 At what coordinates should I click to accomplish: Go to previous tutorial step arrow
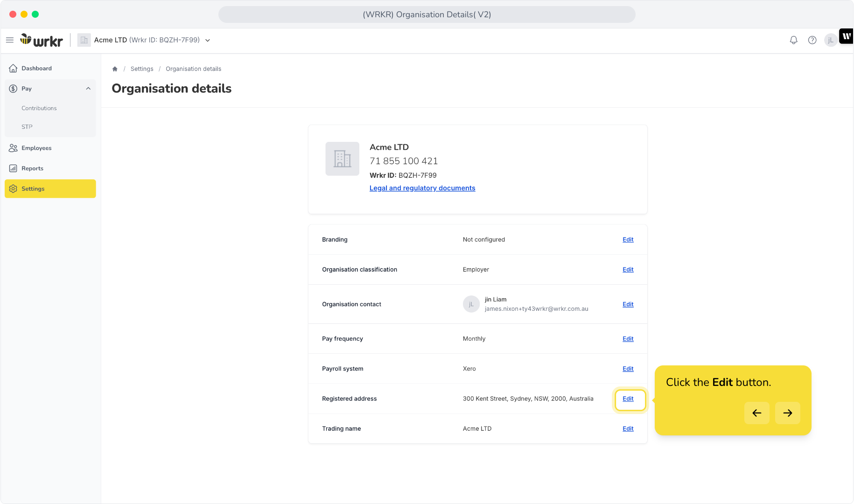(x=757, y=413)
